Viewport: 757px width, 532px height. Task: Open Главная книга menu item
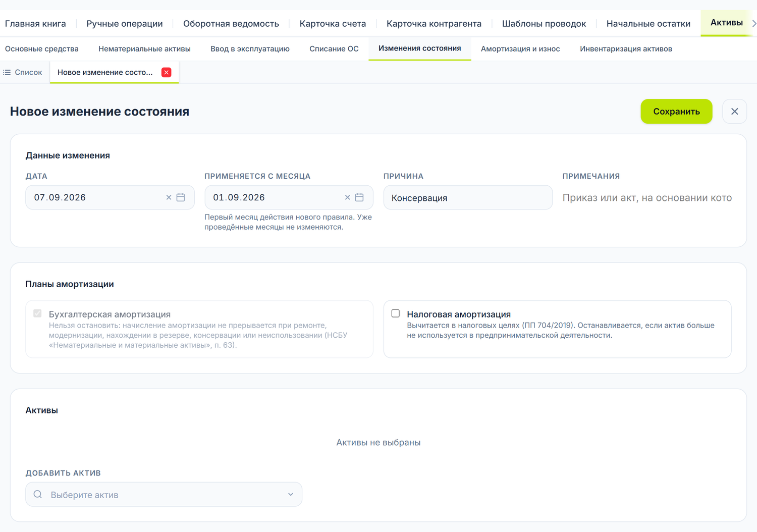click(x=35, y=24)
